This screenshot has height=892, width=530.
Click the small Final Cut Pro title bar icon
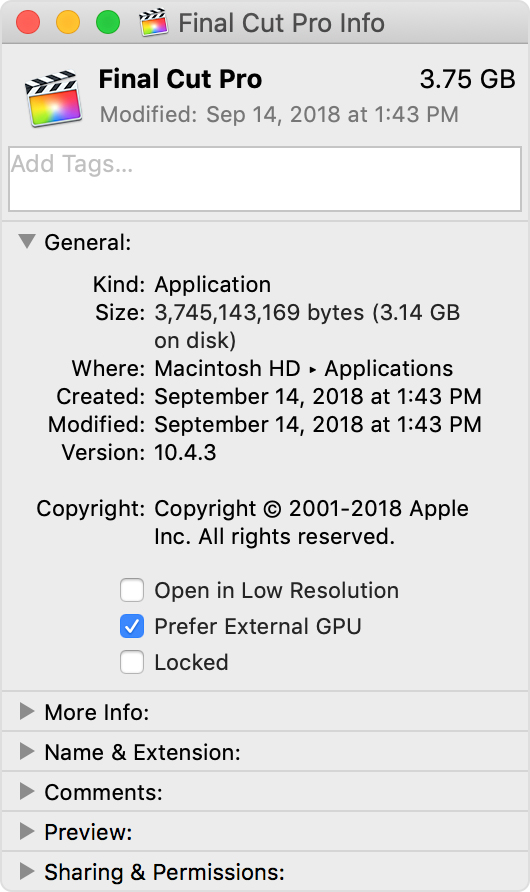[x=154, y=23]
